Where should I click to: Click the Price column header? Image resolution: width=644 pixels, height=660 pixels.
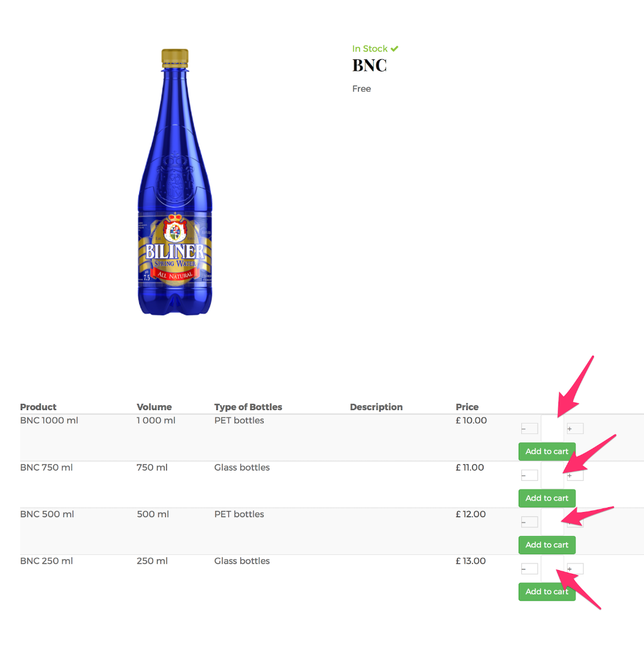tap(467, 407)
